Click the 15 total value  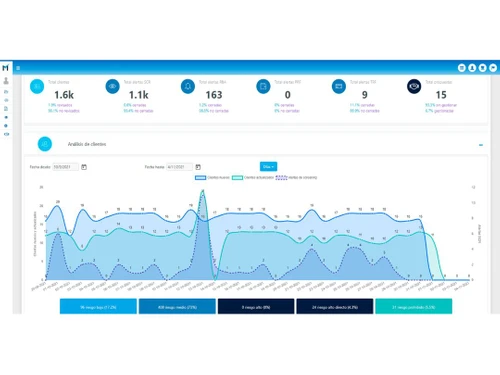441,95
